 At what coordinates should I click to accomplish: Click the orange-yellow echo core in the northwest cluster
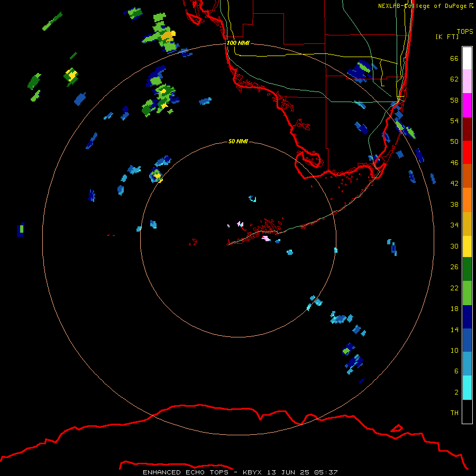tap(167, 36)
